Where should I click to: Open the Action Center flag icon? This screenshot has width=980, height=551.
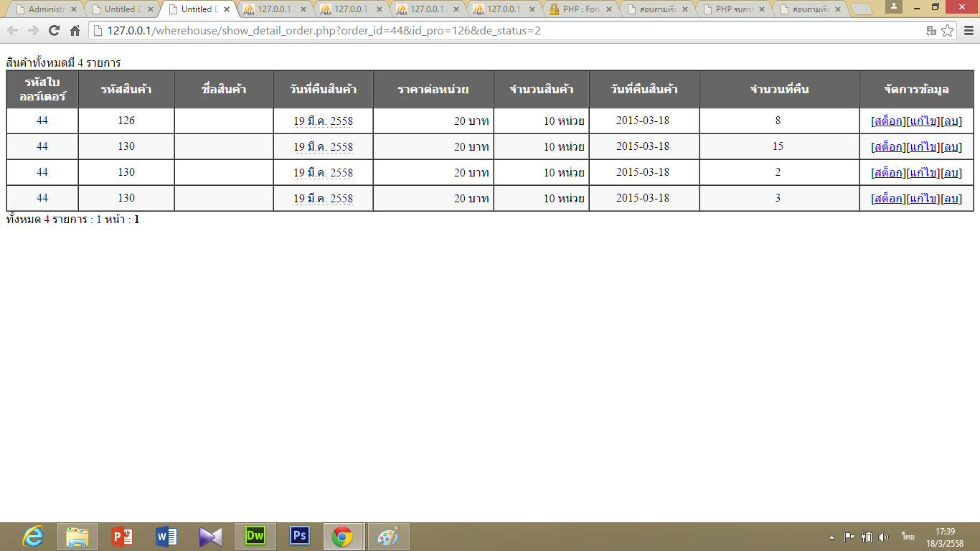coord(849,537)
